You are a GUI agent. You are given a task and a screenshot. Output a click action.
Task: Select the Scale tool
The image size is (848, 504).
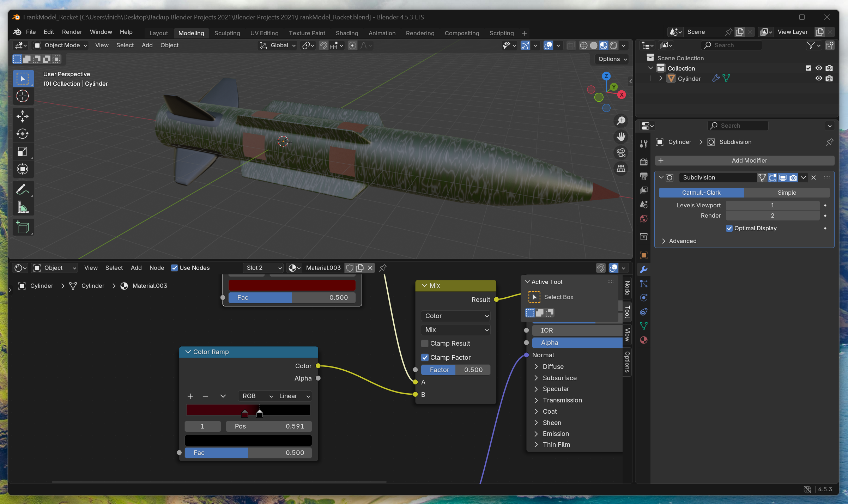point(23,152)
